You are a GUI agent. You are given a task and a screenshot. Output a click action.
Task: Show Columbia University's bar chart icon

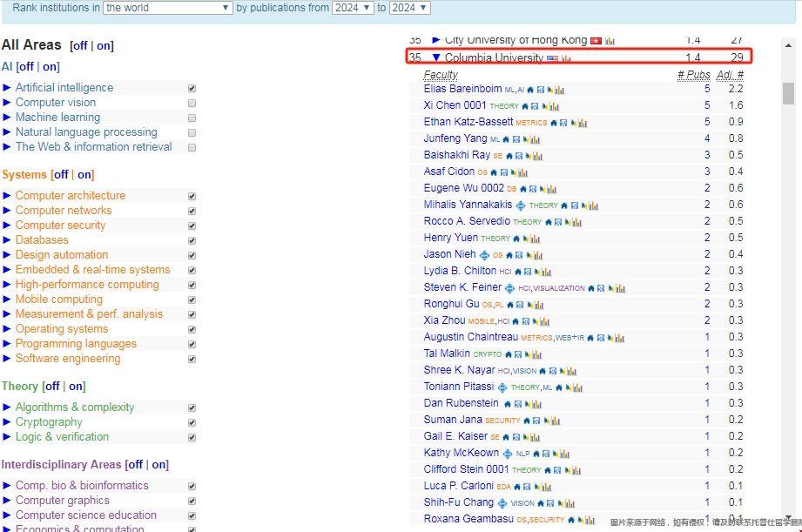click(x=566, y=58)
